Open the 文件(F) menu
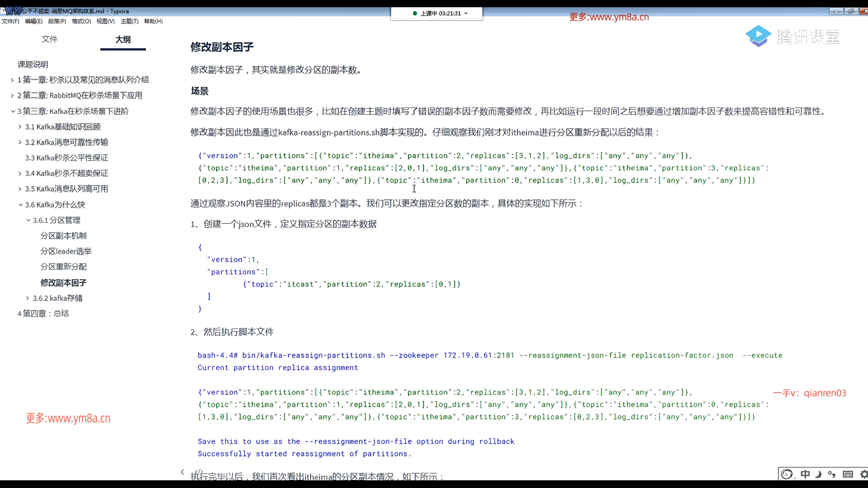Image resolution: width=868 pixels, height=488 pixels. pos(10,21)
